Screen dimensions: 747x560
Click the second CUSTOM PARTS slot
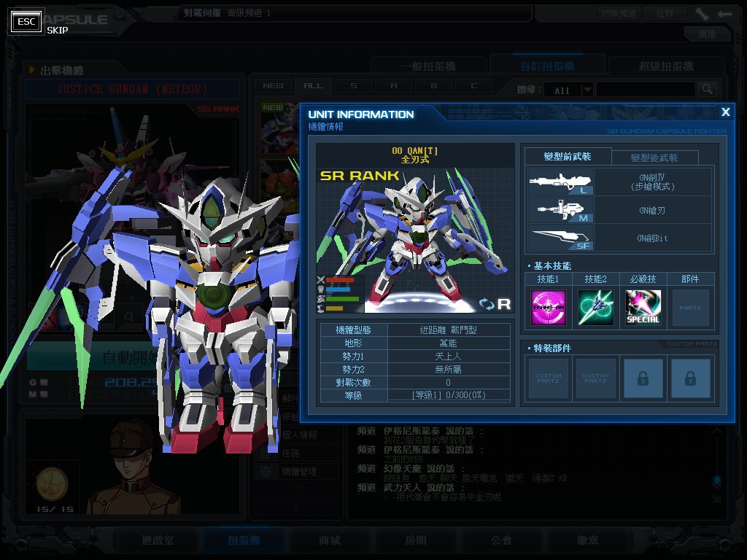[x=595, y=378]
